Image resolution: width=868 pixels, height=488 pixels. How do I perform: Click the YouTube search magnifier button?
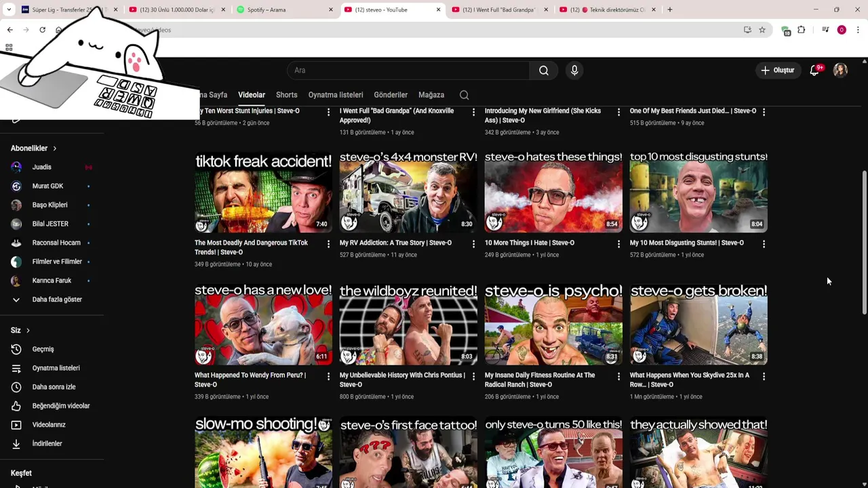544,70
